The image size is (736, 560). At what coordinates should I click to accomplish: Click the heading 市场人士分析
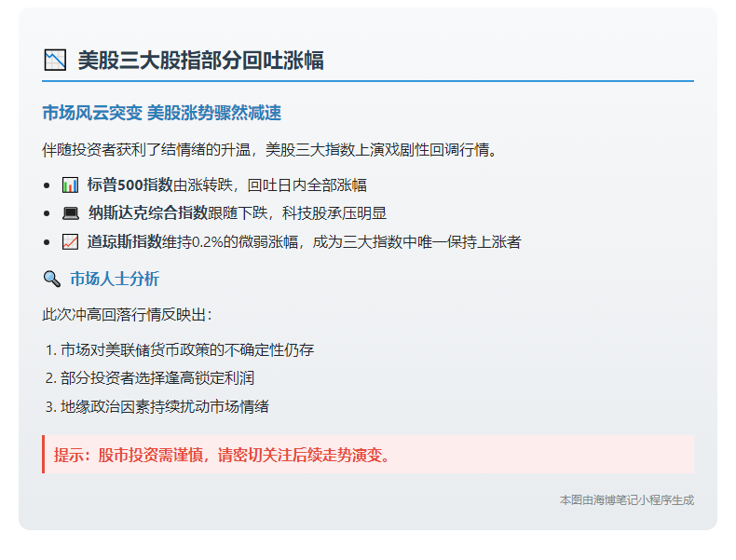(115, 279)
